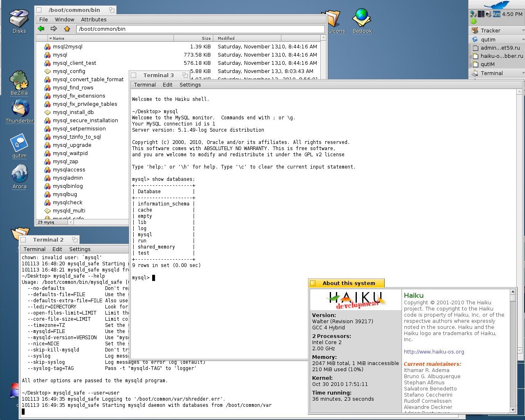Expand the Tracker entry in the Deskbar
The image size is (525, 420).
click(523, 30)
